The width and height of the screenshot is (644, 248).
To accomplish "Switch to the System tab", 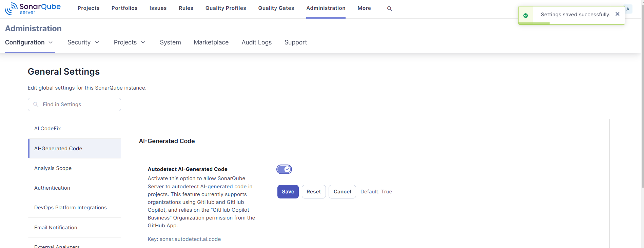I will pyautogui.click(x=171, y=42).
